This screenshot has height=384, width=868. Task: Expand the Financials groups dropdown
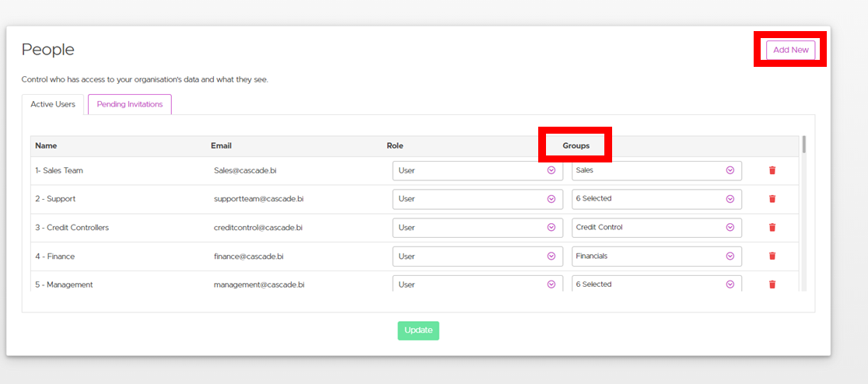656,256
